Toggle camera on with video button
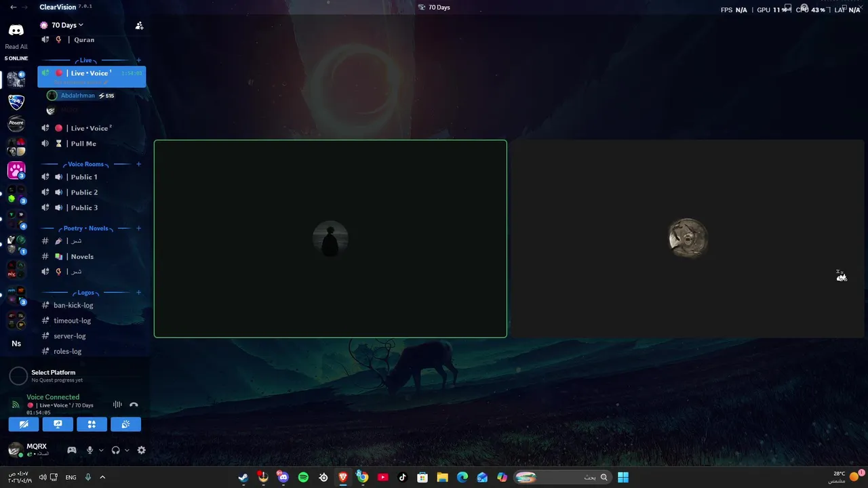The height and width of the screenshot is (488, 868). (24, 424)
